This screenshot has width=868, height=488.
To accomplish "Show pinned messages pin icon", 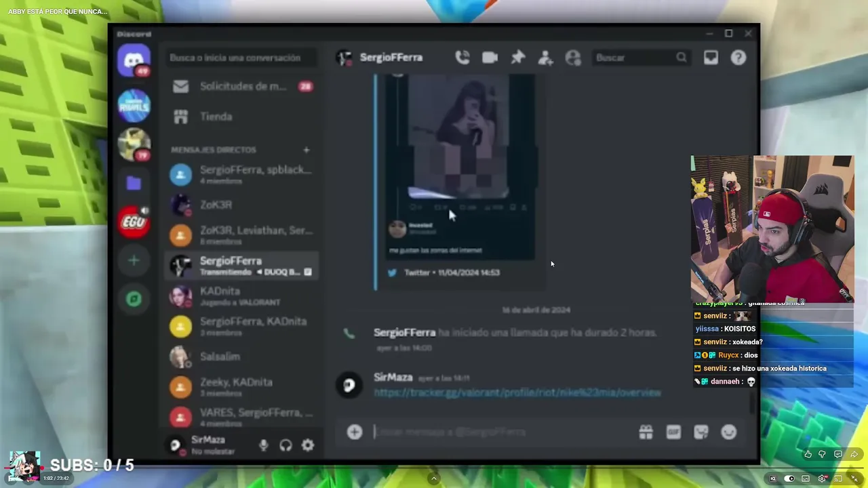I will click(x=518, y=58).
